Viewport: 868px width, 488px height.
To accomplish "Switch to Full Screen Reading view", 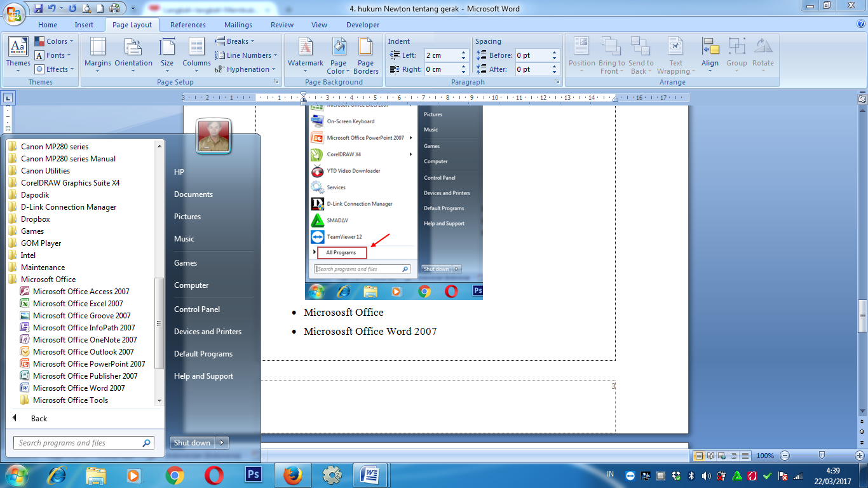I will [710, 456].
